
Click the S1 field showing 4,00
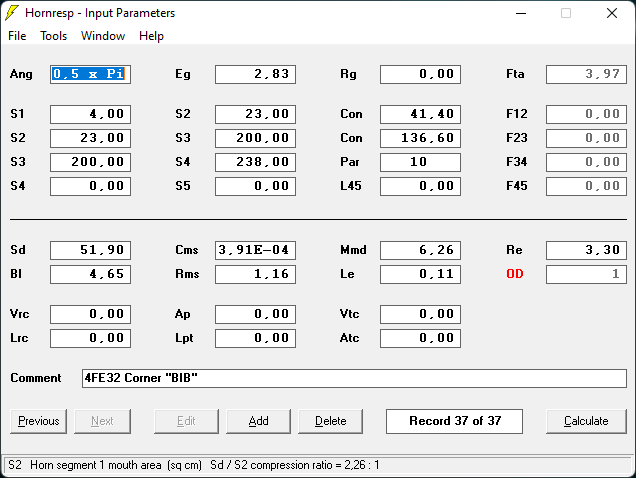point(90,114)
